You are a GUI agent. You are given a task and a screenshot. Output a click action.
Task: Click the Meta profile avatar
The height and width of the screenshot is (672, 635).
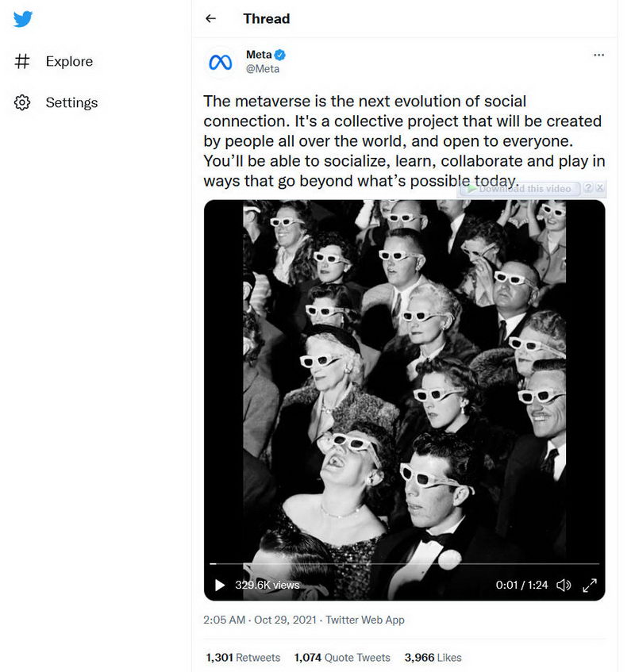(x=220, y=62)
